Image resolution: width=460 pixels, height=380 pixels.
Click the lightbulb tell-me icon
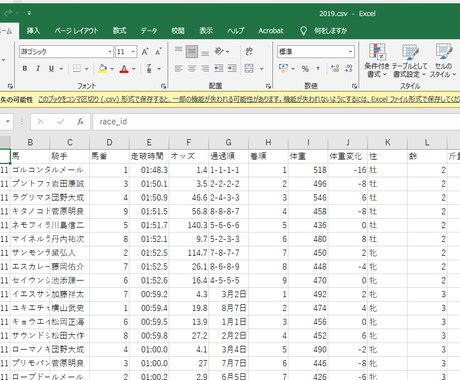click(x=303, y=31)
